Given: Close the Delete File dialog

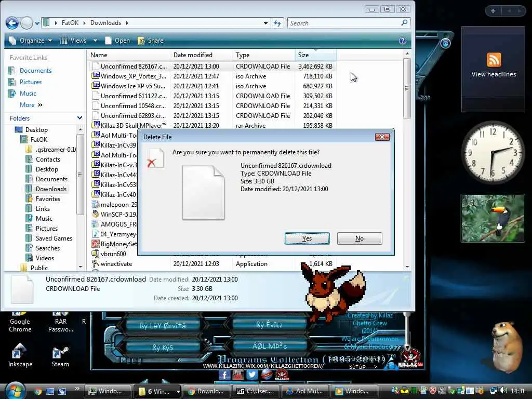Looking at the screenshot, I should pyautogui.click(x=382, y=137).
